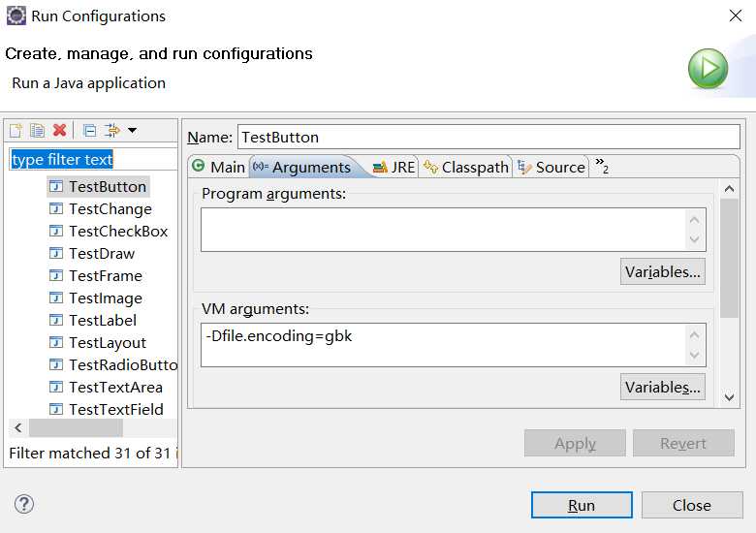The width and height of the screenshot is (756, 533).
Task: Click Variables button under Program arguments
Action: coord(662,271)
